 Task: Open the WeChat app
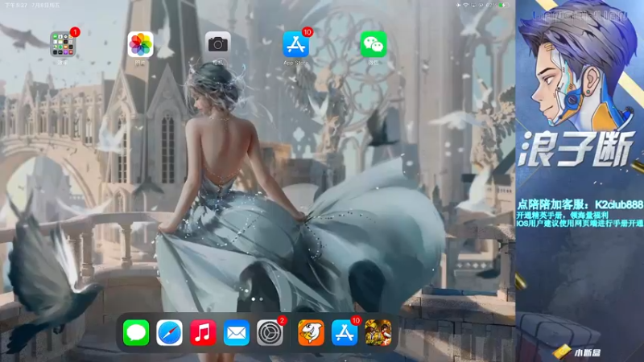[374, 44]
